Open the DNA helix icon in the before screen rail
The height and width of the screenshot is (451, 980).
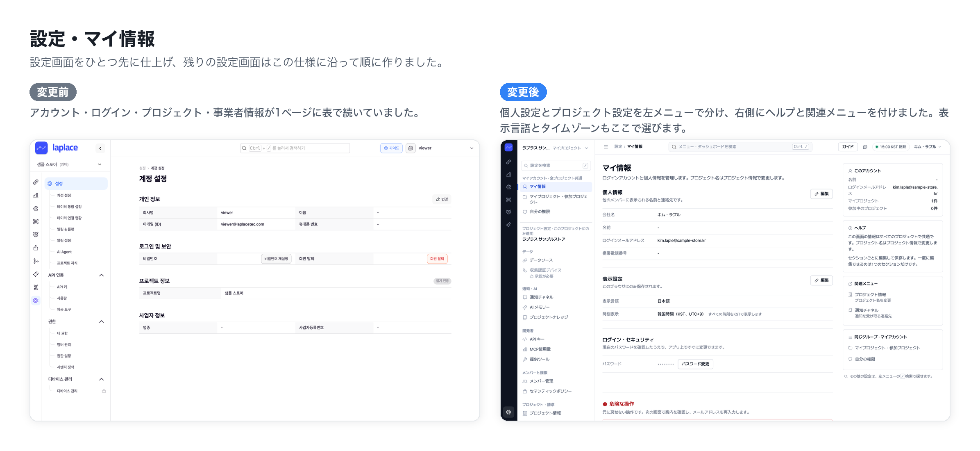(x=36, y=287)
